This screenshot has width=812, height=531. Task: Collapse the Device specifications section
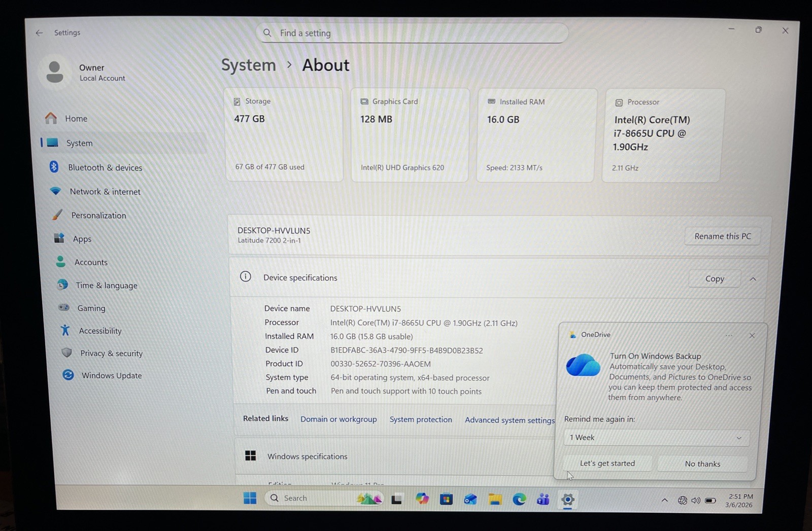coord(753,279)
